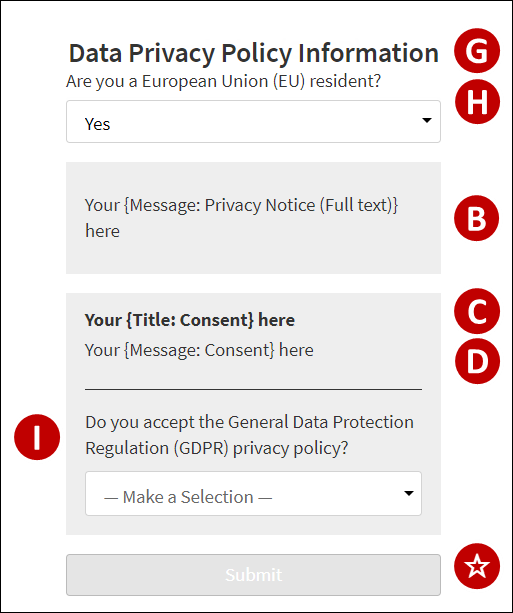Click the red G annotation marker
Image resolution: width=513 pixels, height=613 pixels.
pyautogui.click(x=477, y=51)
